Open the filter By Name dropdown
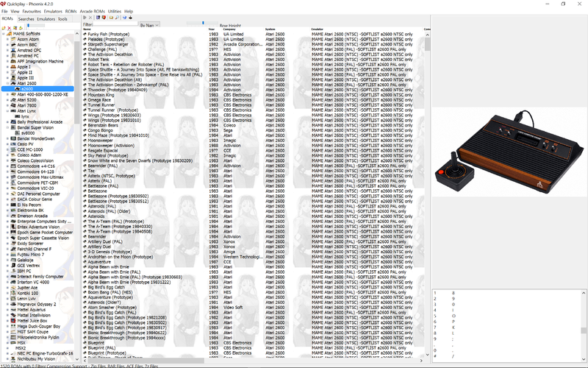588x368 pixels. (150, 25)
